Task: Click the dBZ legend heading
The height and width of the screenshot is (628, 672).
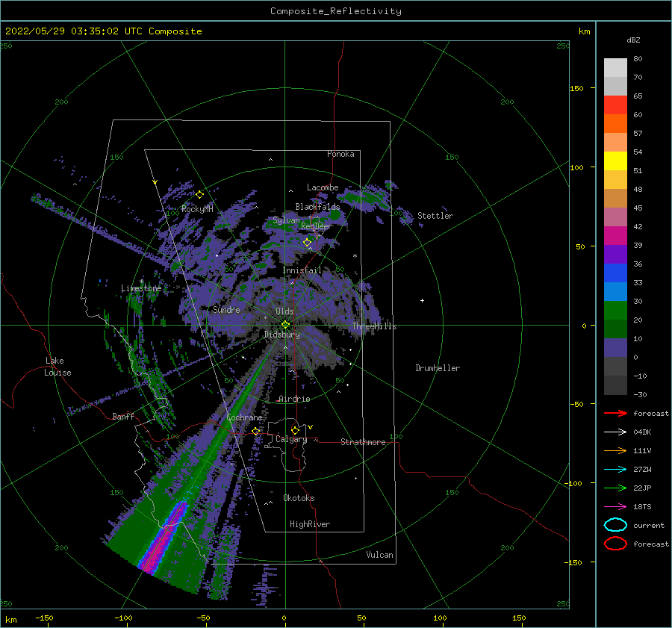Action: (x=633, y=40)
